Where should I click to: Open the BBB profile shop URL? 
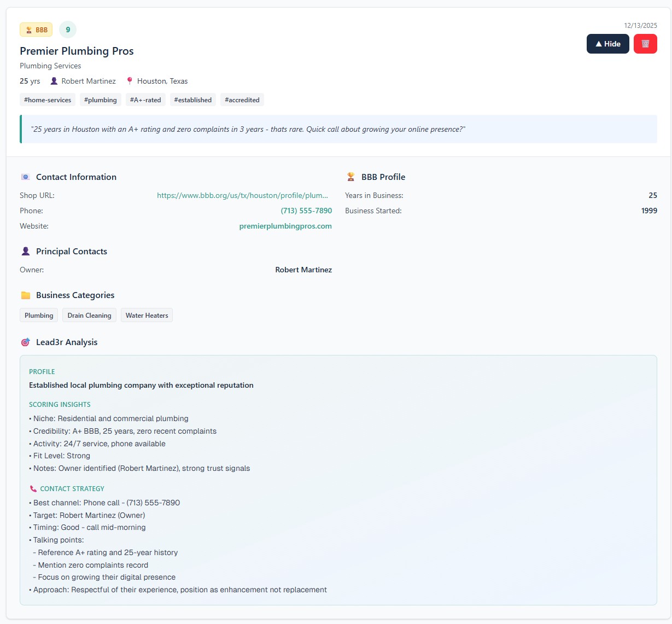242,195
